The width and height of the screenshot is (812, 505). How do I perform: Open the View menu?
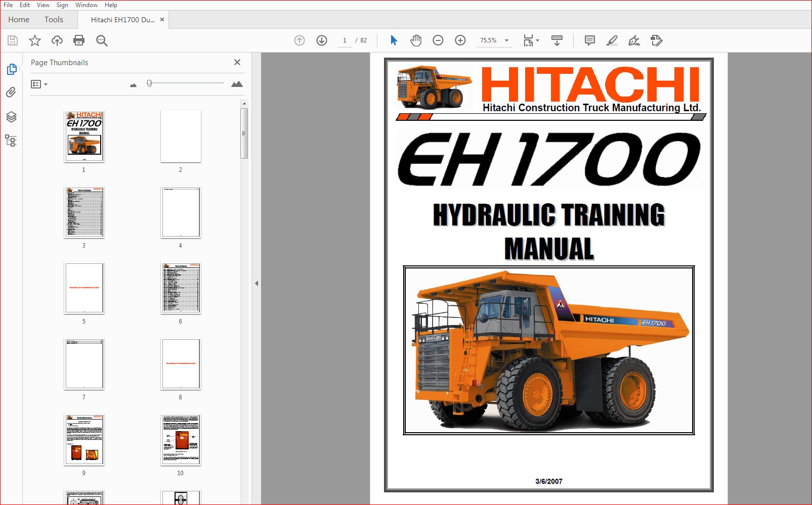click(x=43, y=5)
